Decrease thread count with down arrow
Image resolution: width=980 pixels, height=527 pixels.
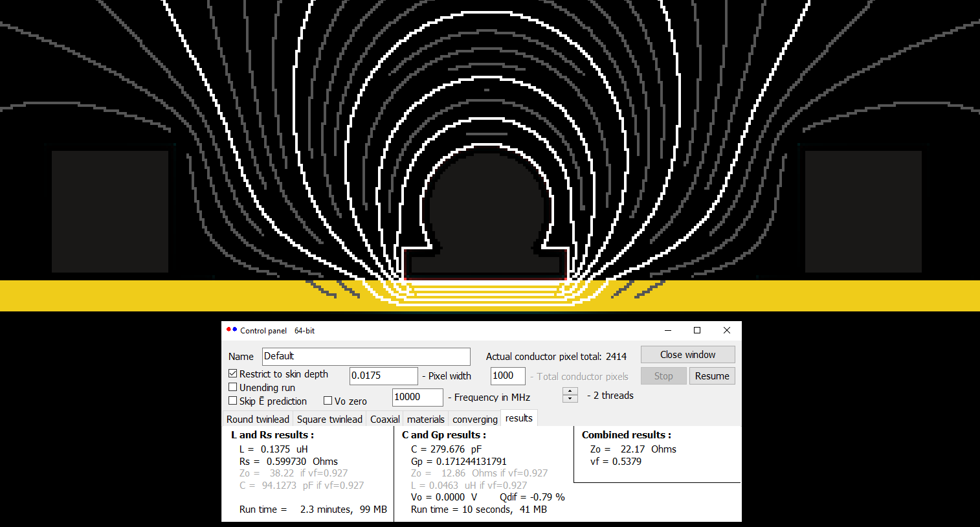[x=570, y=399]
